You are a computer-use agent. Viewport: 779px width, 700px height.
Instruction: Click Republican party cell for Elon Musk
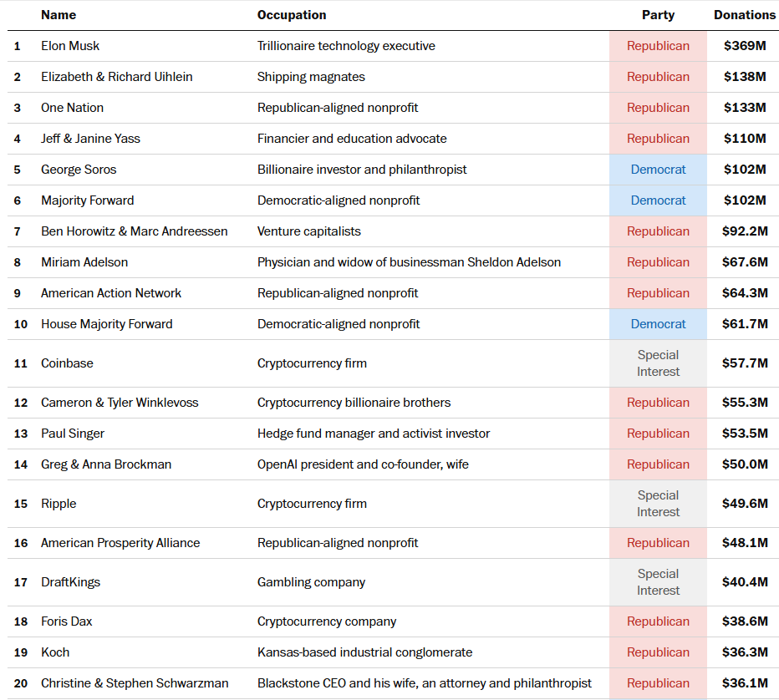point(658,46)
